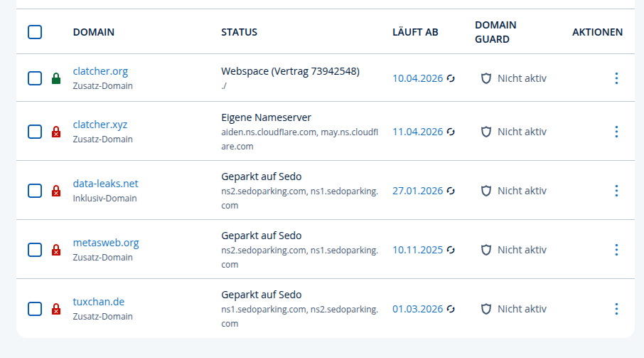Open the three-dot menu for clatcher.xyz
644x358 pixels.
616,132
